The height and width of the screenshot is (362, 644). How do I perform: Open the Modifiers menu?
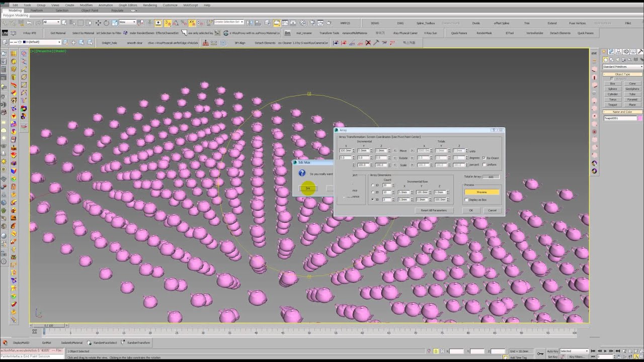[87, 5]
